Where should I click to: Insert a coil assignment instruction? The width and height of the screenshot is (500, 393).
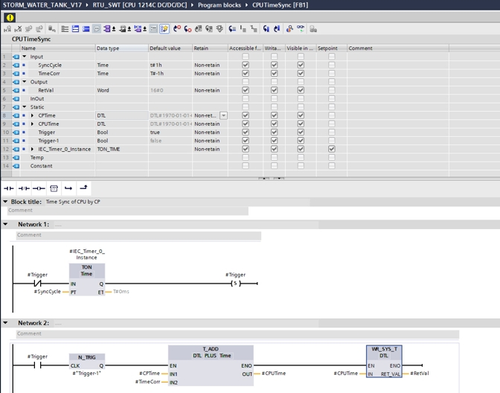click(x=39, y=189)
